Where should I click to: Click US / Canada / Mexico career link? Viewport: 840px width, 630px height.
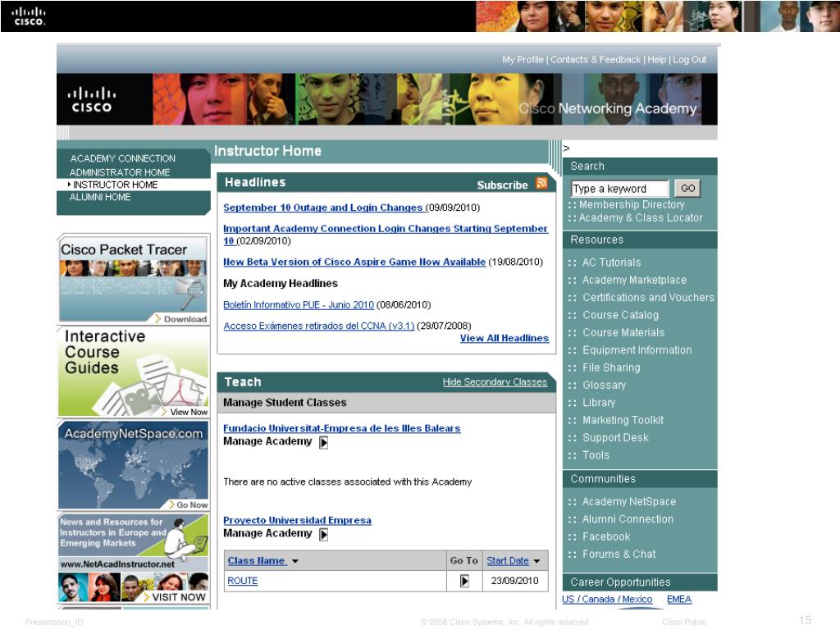click(x=607, y=600)
